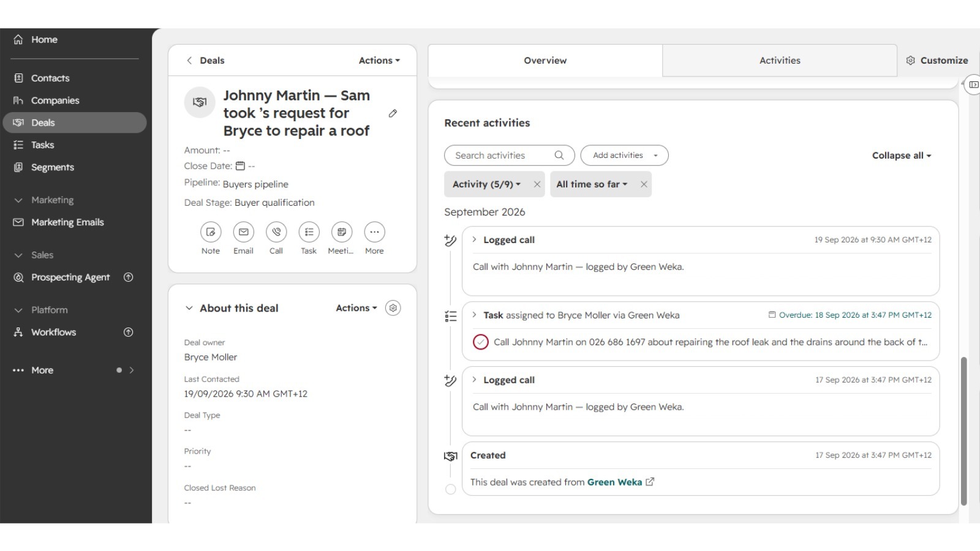Select the Overview tab

545,61
